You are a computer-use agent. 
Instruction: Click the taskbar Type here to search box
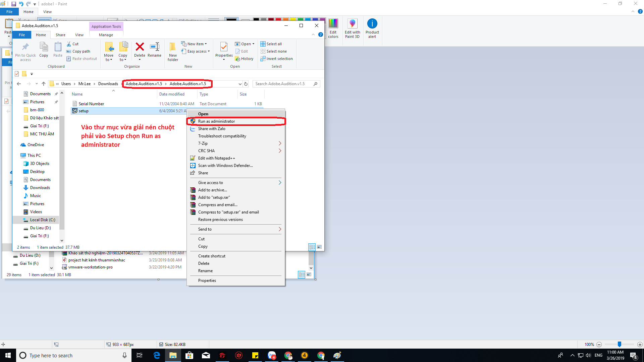pos(73,355)
